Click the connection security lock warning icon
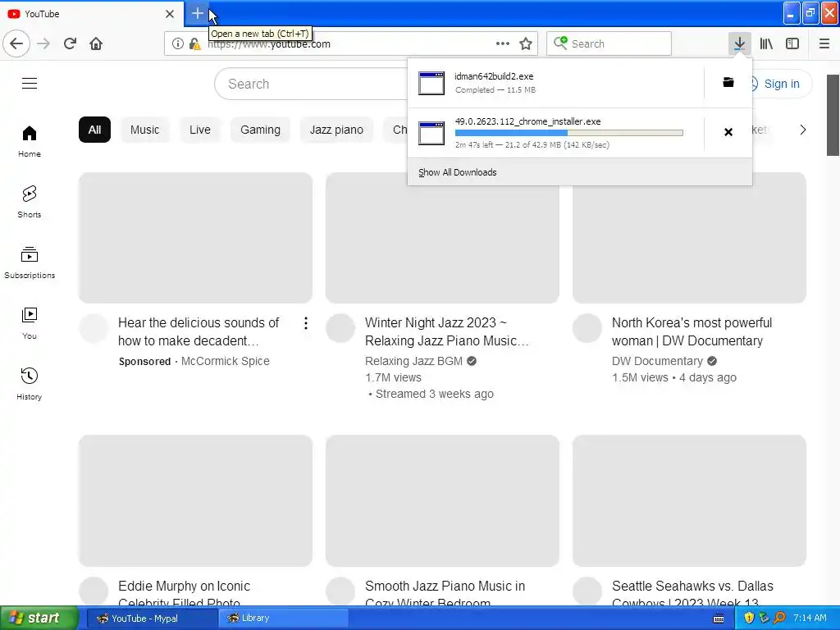The width and height of the screenshot is (840, 630). click(194, 44)
